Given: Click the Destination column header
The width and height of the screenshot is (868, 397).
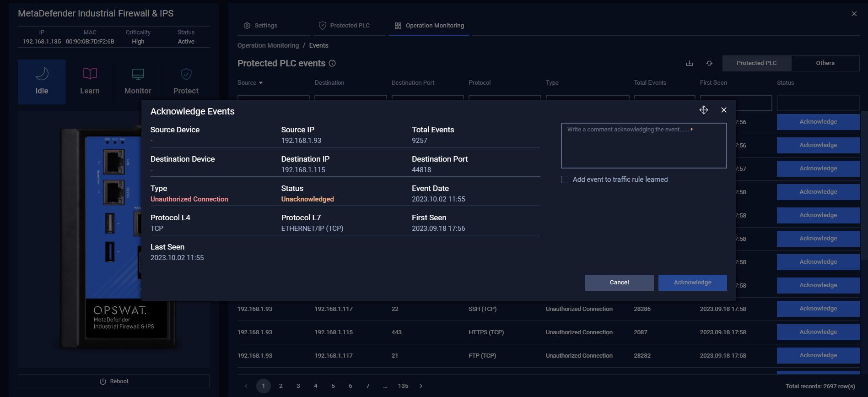Looking at the screenshot, I should click(329, 83).
